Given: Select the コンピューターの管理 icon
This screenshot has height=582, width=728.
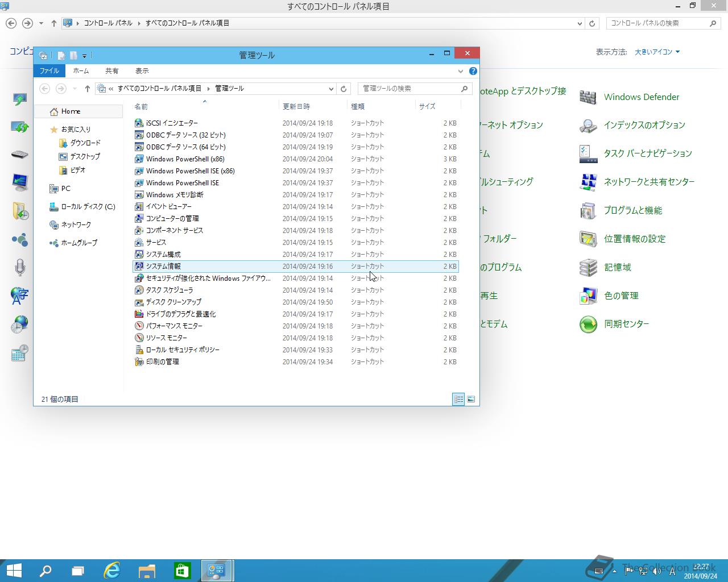Looking at the screenshot, I should 139,218.
